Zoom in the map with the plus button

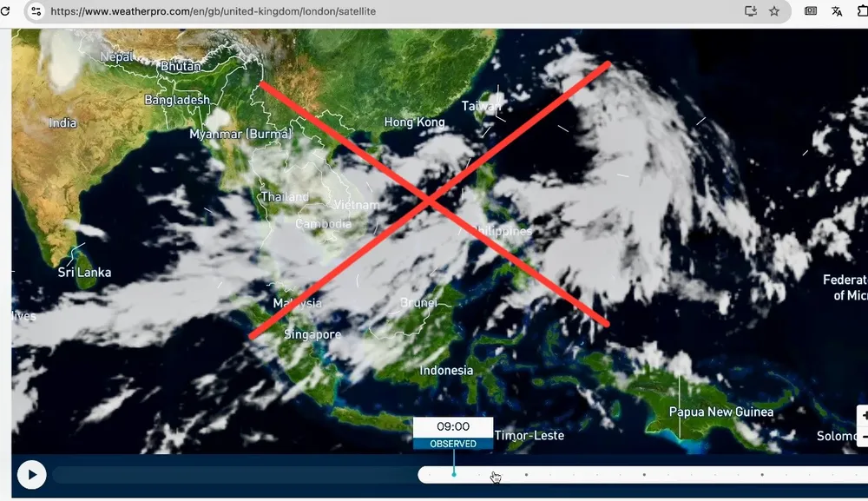[864, 416]
